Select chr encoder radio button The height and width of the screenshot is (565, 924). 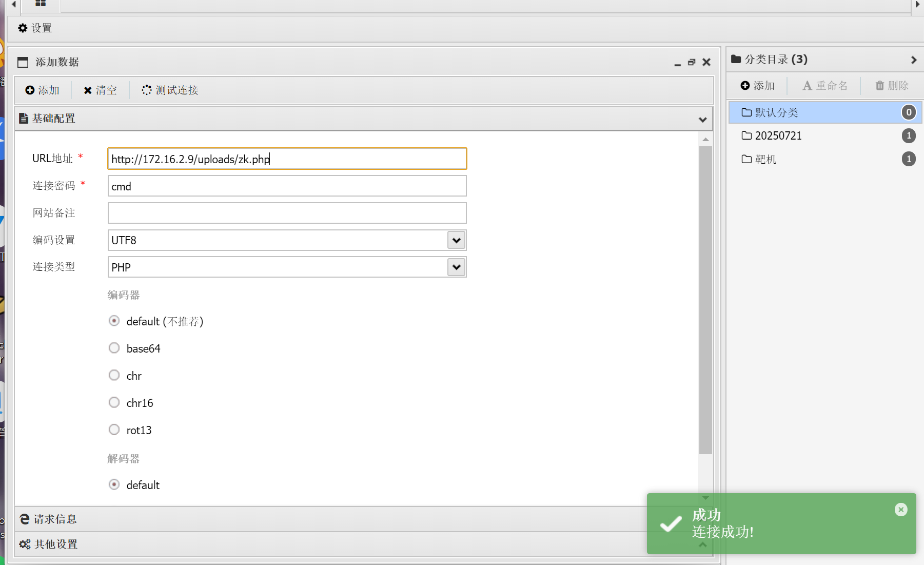(x=114, y=375)
